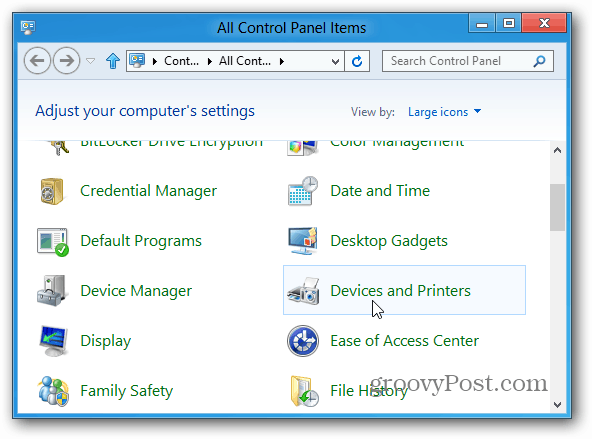Open the Desktop Gadgets link

pyautogui.click(x=389, y=241)
